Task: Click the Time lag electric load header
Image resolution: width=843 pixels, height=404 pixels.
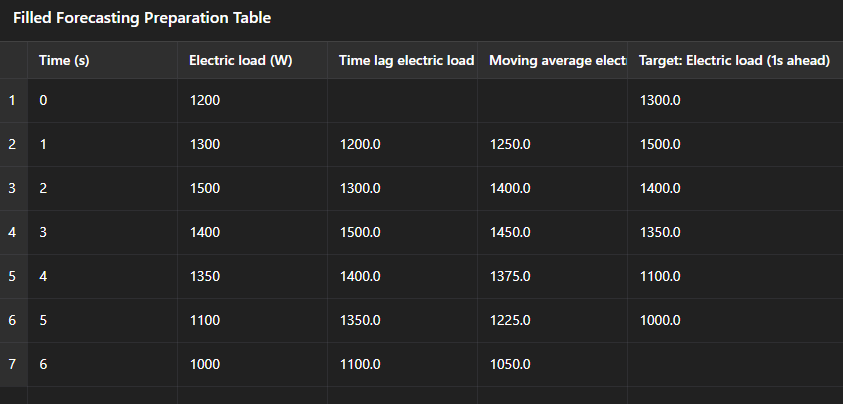Action: [x=402, y=60]
